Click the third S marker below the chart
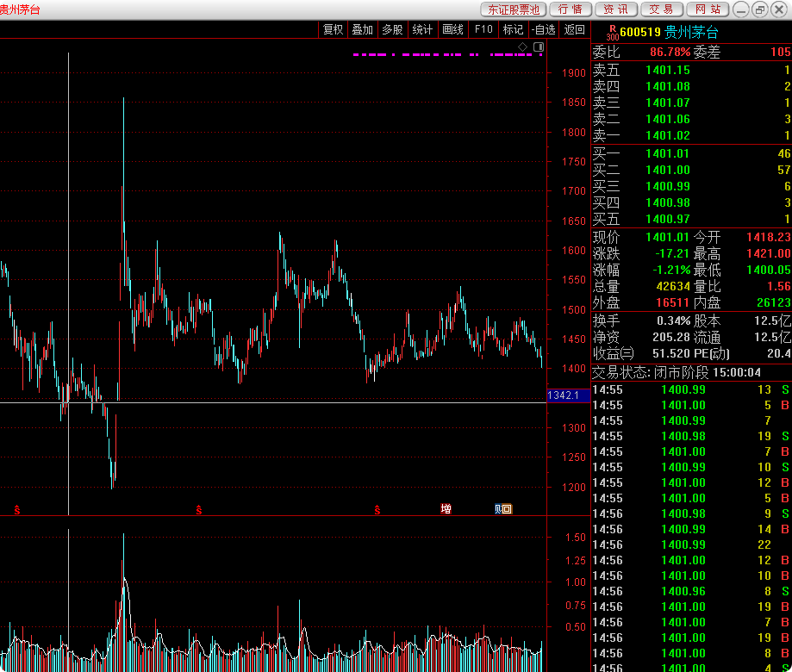Viewport: 792px width, 672px height. point(377,510)
